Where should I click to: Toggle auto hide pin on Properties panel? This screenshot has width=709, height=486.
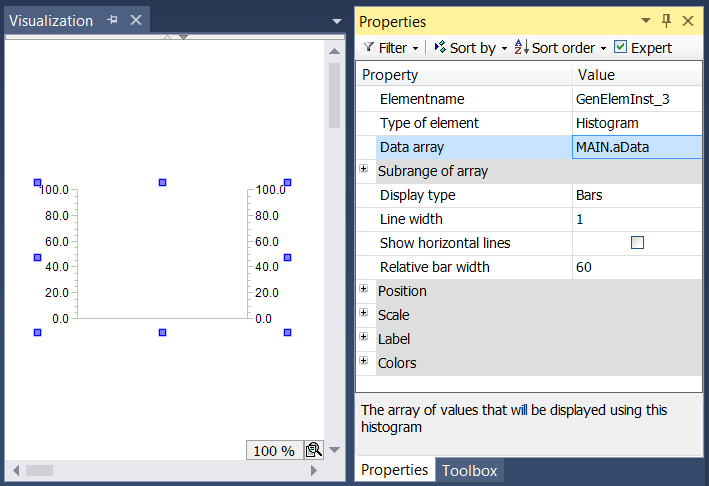coord(666,20)
